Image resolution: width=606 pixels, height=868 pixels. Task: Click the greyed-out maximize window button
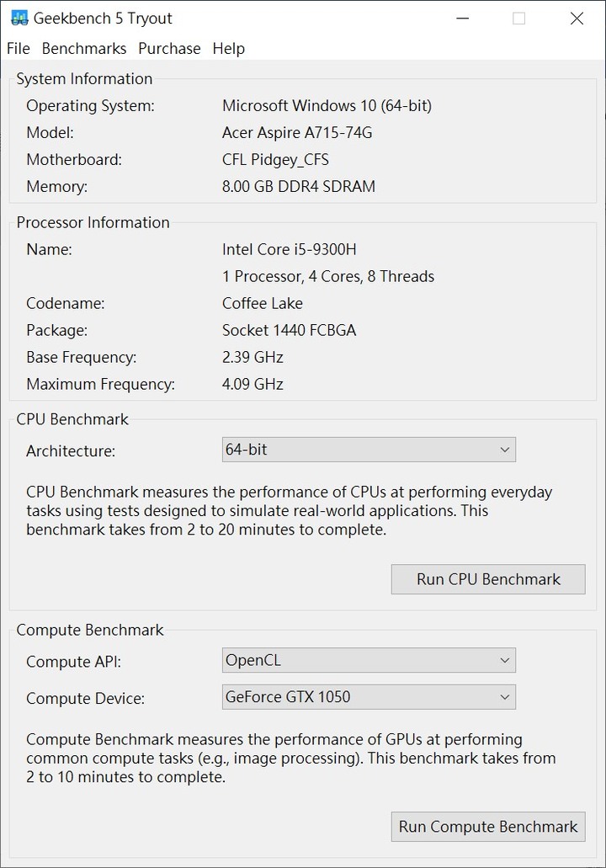(519, 19)
